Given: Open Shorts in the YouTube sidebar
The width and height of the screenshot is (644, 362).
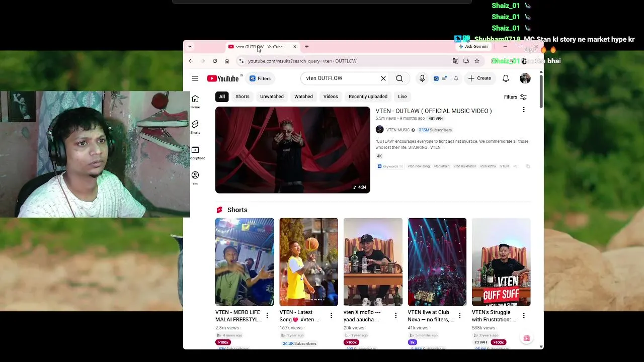Looking at the screenshot, I should 195,127.
